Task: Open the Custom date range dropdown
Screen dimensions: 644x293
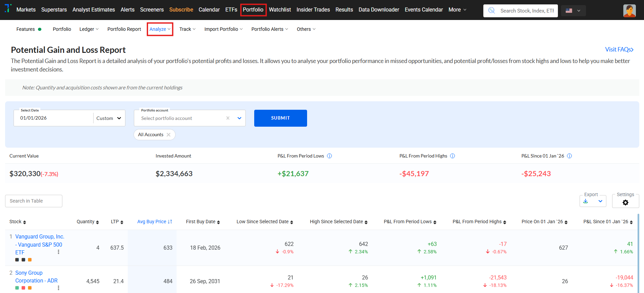Action: tap(109, 118)
